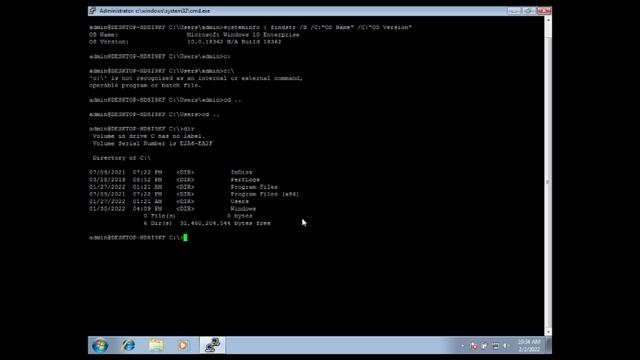This screenshot has height=360, width=640.
Task: Click the terminal vertical scrollbar thumb
Action: (x=548, y=182)
